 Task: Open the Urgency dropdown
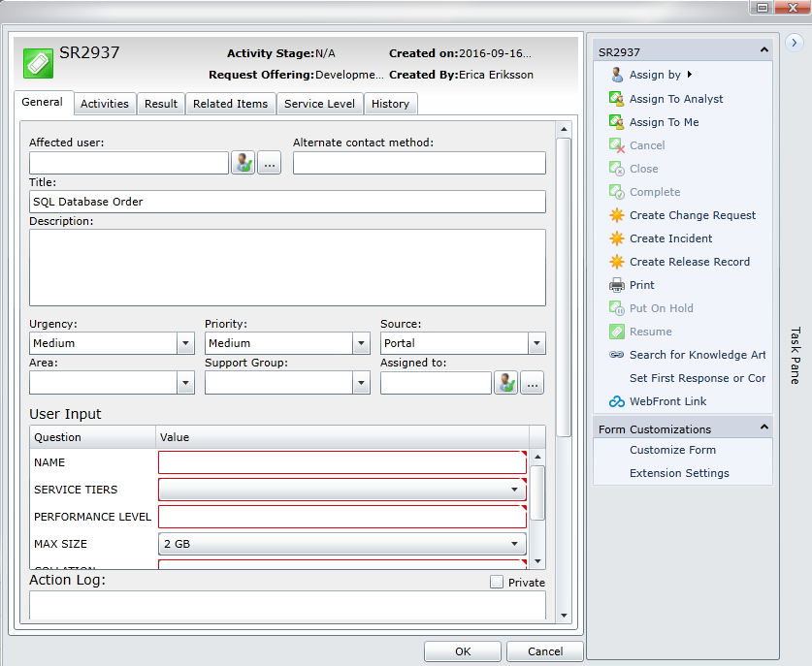[185, 343]
